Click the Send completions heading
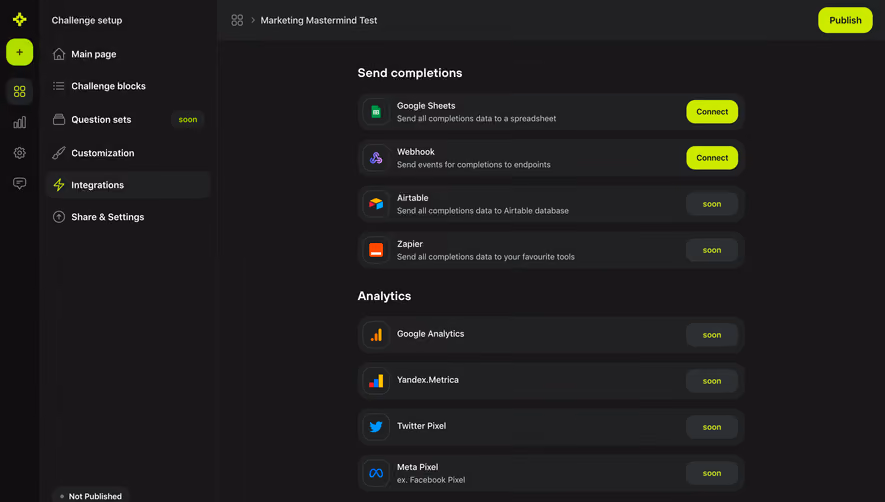Viewport: 885px width, 502px height. tap(410, 73)
